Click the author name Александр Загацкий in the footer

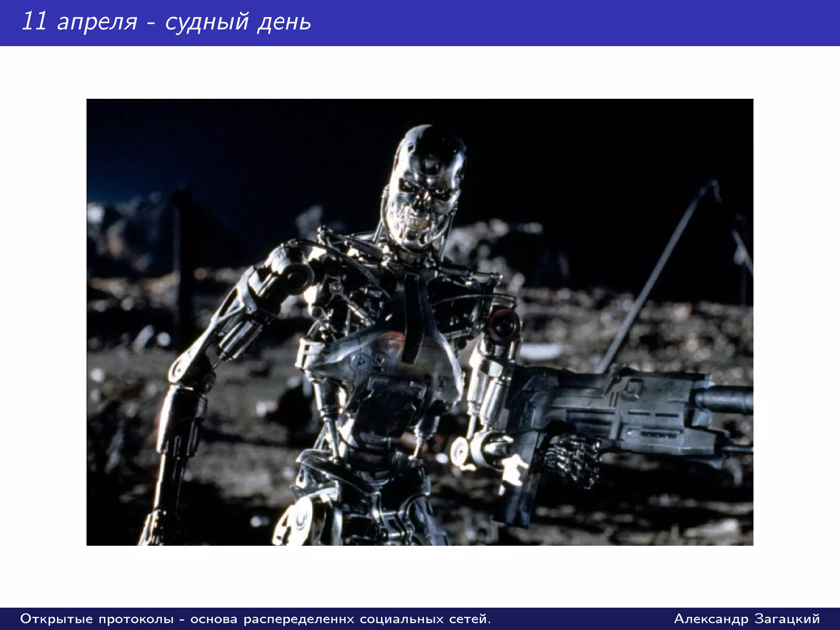click(x=747, y=619)
